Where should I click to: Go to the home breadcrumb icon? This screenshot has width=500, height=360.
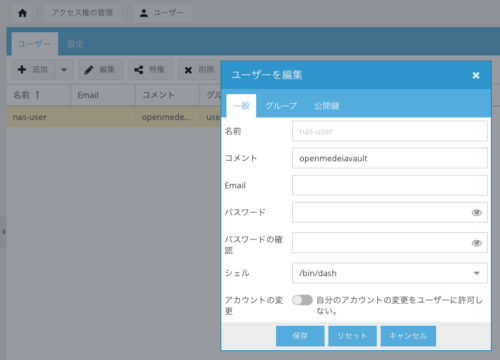[22, 13]
